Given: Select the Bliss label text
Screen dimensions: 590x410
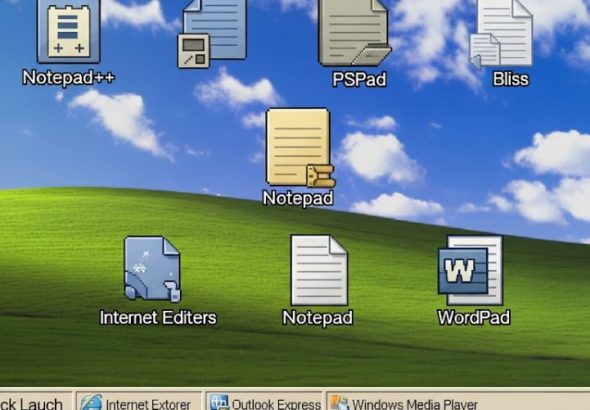Looking at the screenshot, I should [x=511, y=79].
